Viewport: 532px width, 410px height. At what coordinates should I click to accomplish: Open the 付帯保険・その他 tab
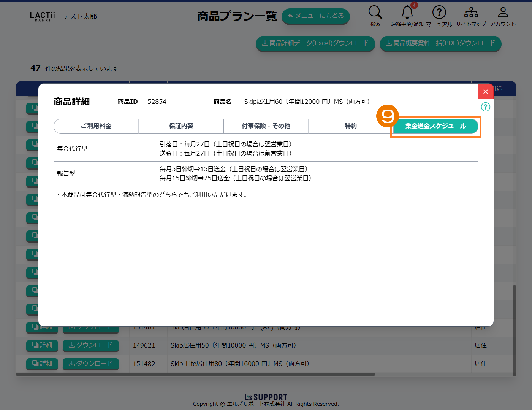[x=266, y=126]
